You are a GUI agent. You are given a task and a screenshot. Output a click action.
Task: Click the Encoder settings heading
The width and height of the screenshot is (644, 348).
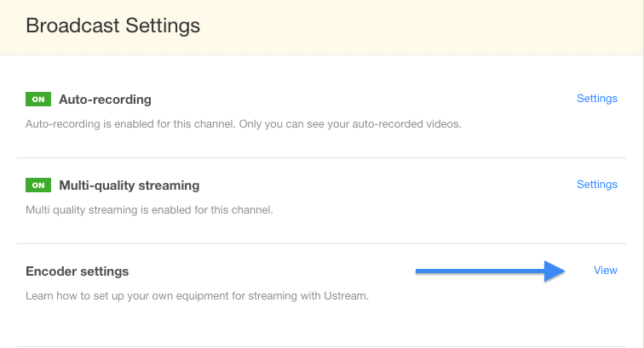click(78, 271)
